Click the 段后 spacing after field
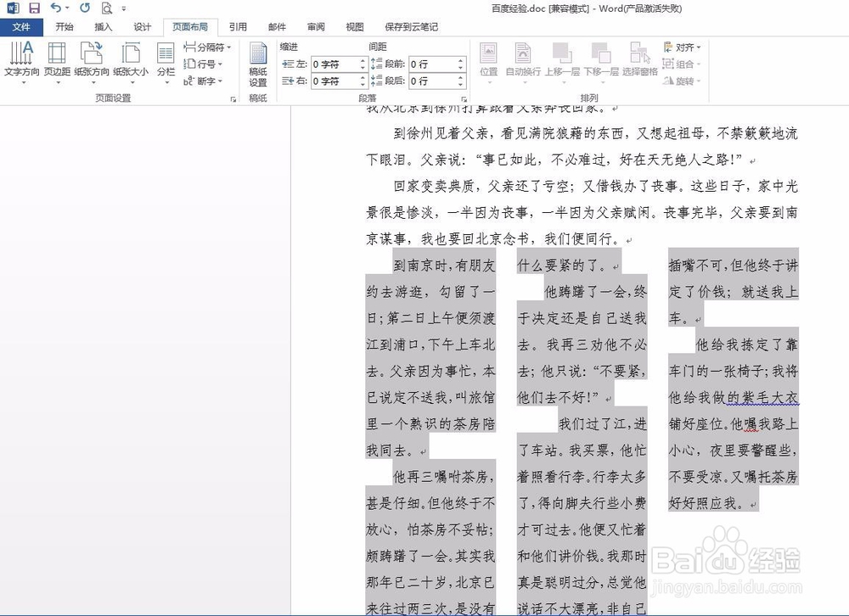The height and width of the screenshot is (616, 849). point(433,81)
